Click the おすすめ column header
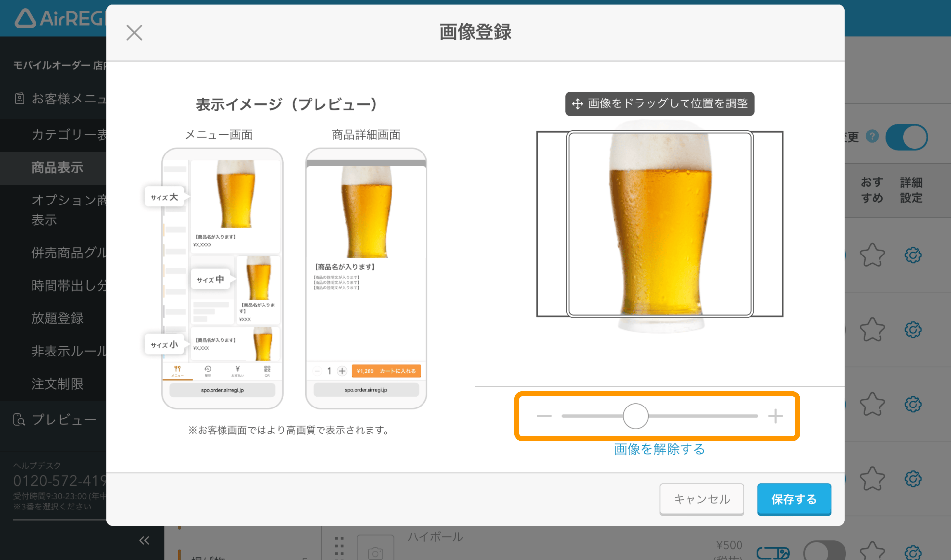The height and width of the screenshot is (560, 951). point(872,190)
